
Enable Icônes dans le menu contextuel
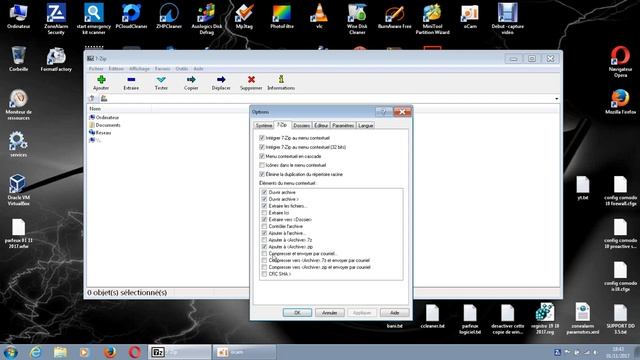click(x=262, y=165)
